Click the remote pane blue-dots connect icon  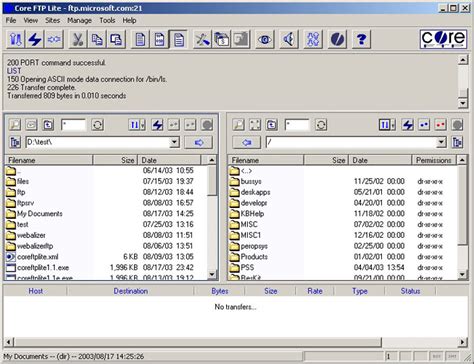click(424, 125)
